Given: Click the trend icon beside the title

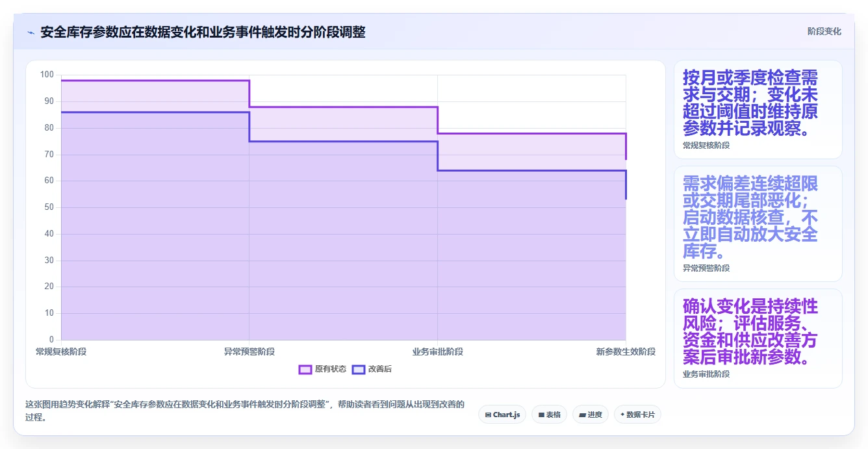Looking at the screenshot, I should [x=31, y=32].
